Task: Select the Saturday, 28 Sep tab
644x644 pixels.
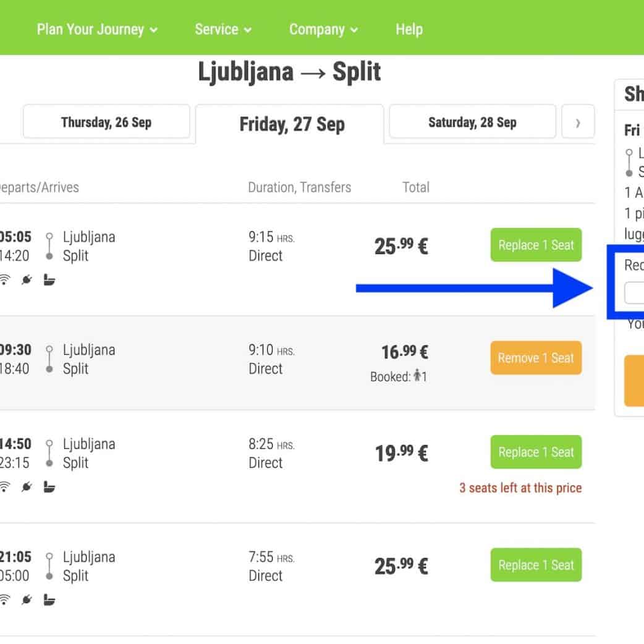Action: 472,122
